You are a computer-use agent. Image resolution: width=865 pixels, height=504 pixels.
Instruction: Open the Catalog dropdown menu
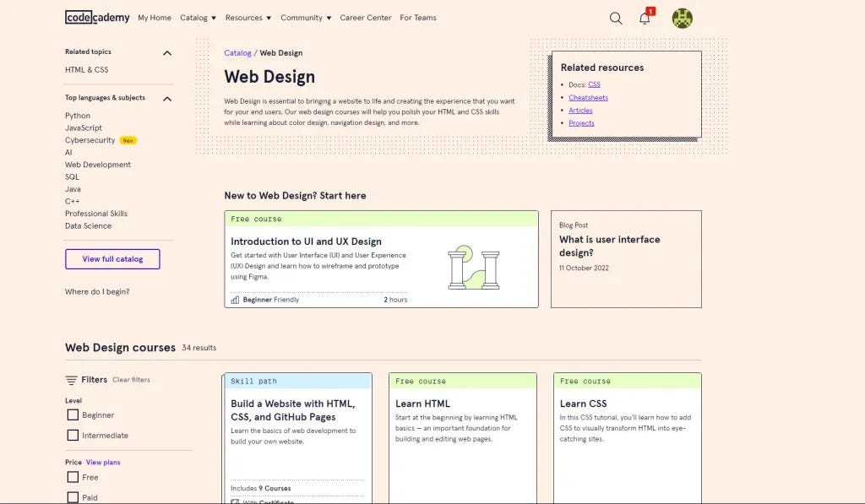[x=198, y=18]
